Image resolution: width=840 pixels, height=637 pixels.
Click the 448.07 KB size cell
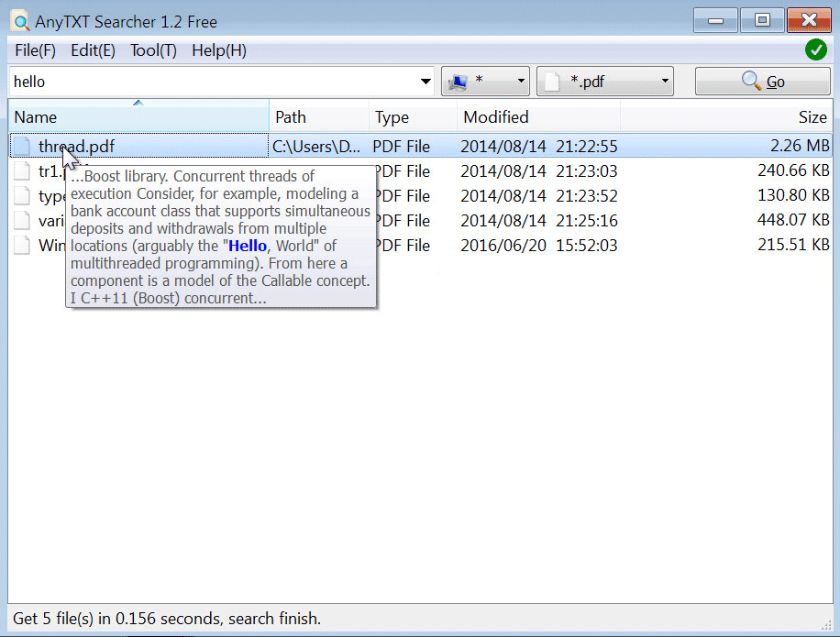coord(793,219)
